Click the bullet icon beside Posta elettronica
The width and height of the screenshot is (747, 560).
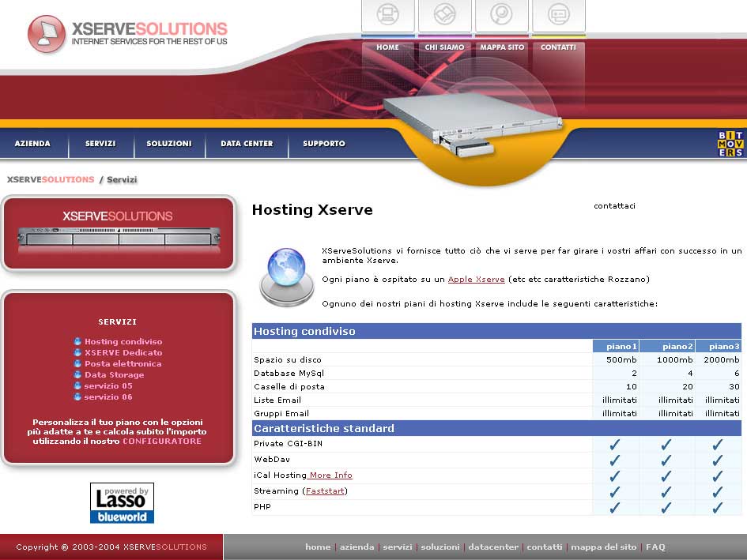coord(77,363)
